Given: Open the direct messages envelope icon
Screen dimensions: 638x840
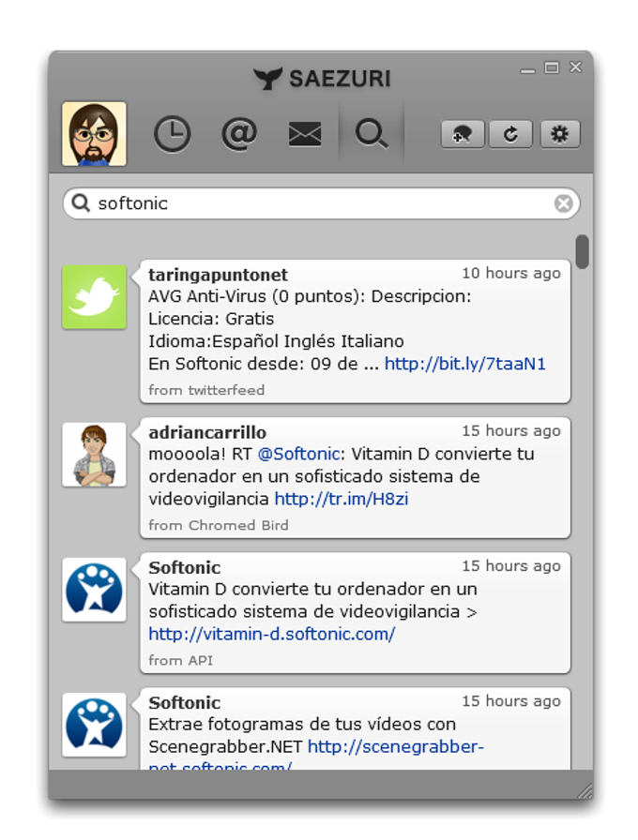Looking at the screenshot, I should [x=305, y=134].
